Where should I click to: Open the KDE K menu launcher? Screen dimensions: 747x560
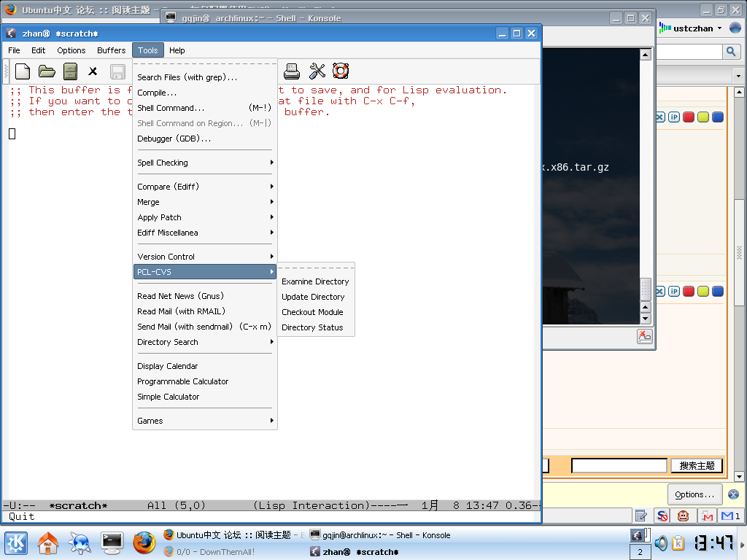(16, 542)
